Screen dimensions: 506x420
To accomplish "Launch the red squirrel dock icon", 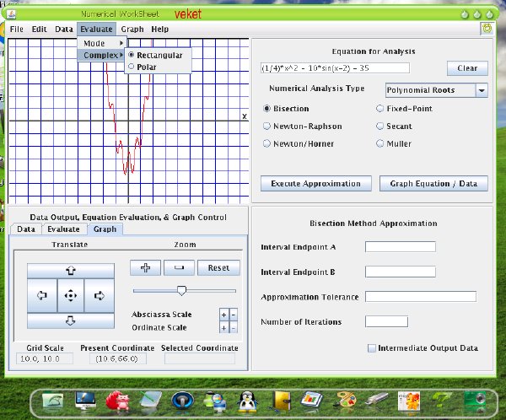I will (118, 401).
